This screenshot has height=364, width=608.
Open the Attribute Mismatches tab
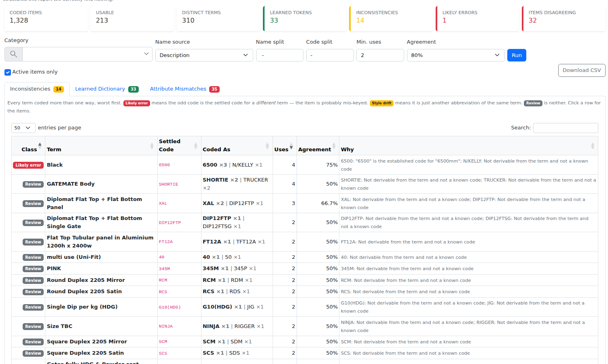184,89
